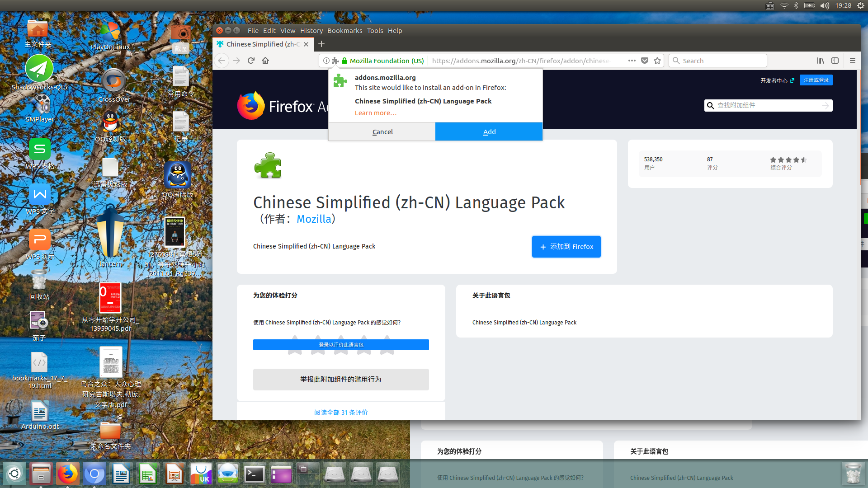This screenshot has width=868, height=488.
Task: Show sidebars icon in toolbar
Action: pos(835,61)
